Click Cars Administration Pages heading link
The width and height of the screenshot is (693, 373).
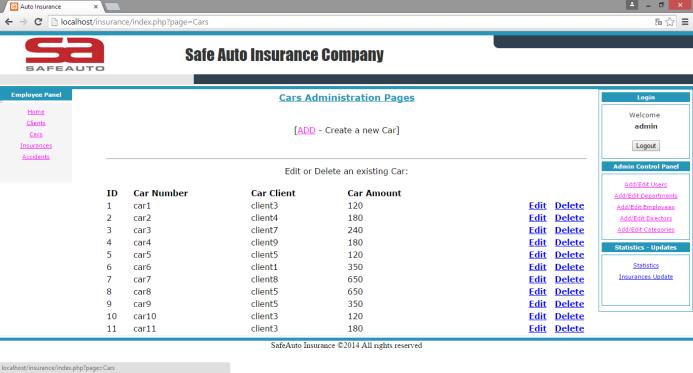point(346,98)
